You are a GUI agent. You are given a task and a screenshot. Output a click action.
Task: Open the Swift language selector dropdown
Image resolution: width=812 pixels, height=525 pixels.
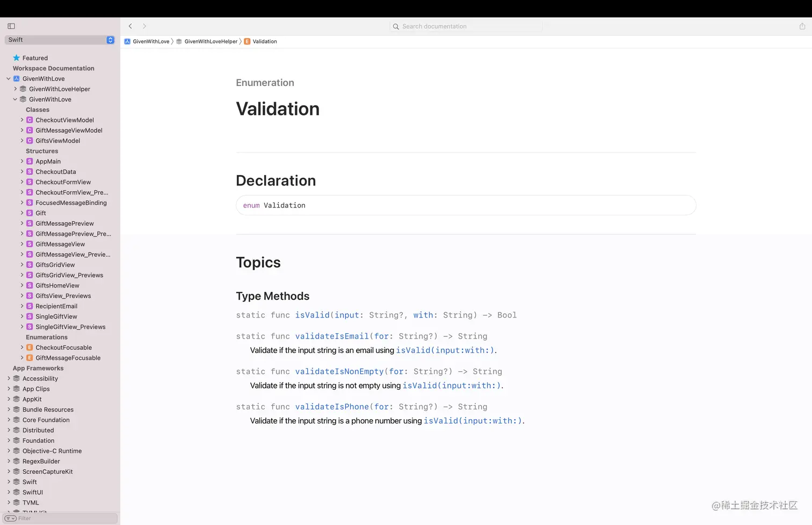point(60,40)
